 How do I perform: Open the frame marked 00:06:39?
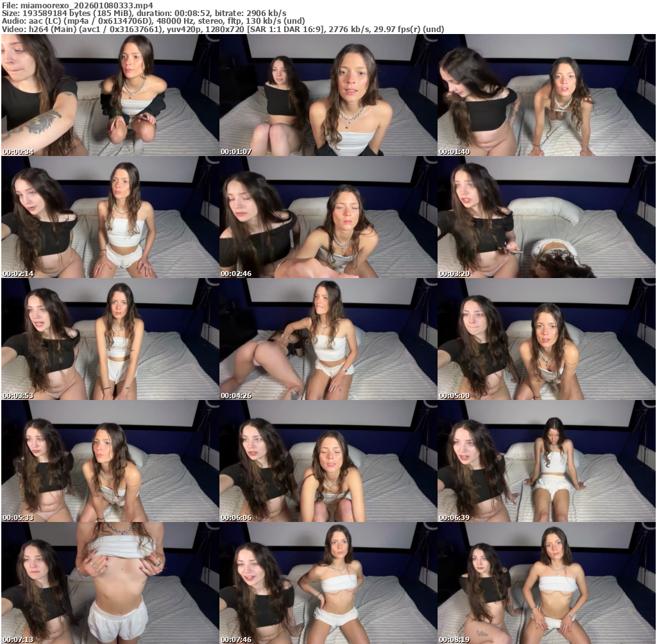tap(547, 461)
